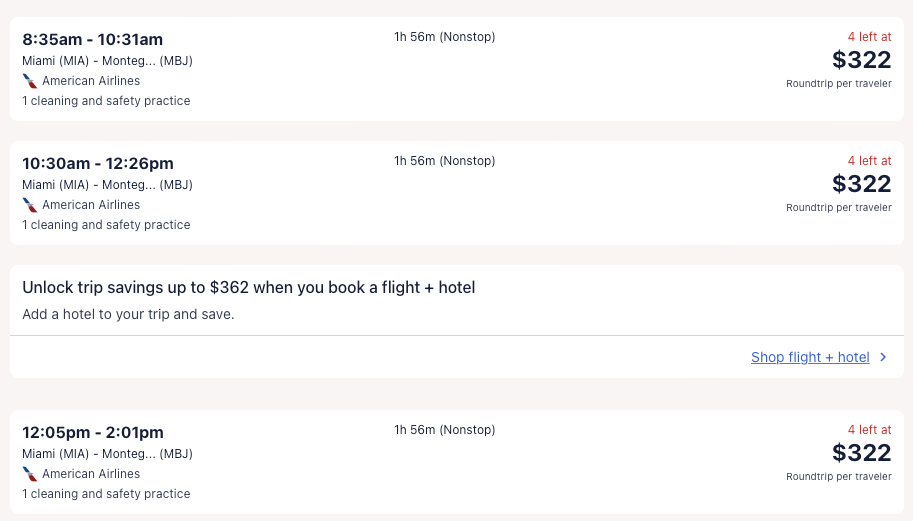This screenshot has width=913, height=521.
Task: Click cleaning and safety practice on 10:30am flight
Action: (x=106, y=225)
